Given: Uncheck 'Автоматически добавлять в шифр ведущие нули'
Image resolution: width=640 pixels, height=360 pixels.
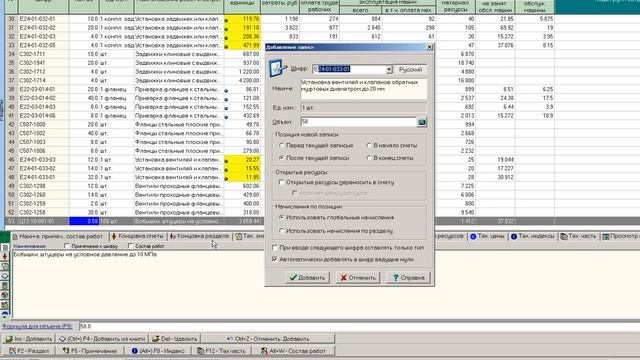Looking at the screenshot, I should [x=275, y=259].
